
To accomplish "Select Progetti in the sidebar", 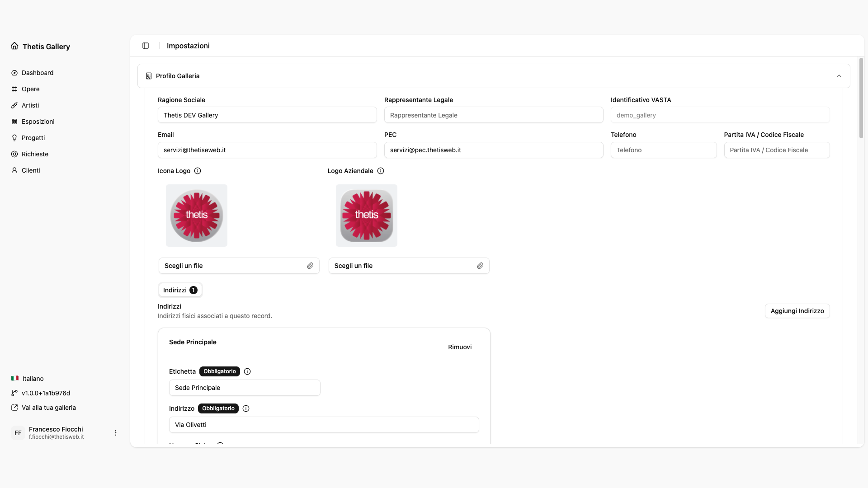I will (x=65, y=138).
